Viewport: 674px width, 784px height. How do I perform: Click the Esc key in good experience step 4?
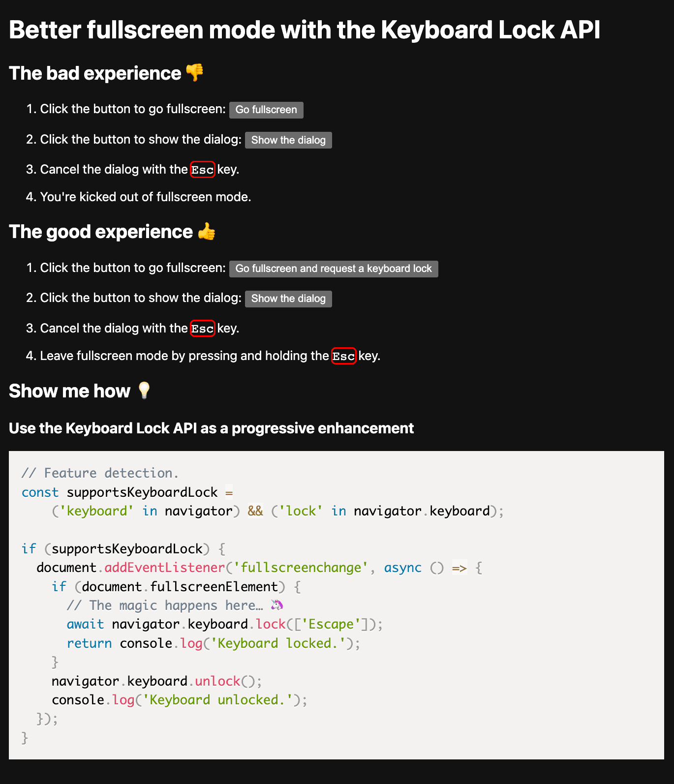coord(343,356)
